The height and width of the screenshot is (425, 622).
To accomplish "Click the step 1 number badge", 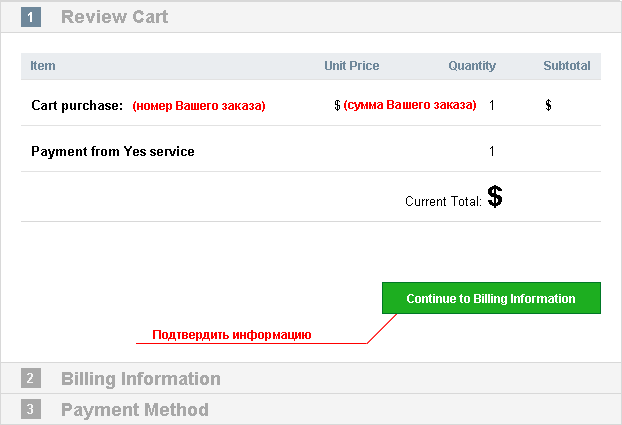I will (31, 17).
